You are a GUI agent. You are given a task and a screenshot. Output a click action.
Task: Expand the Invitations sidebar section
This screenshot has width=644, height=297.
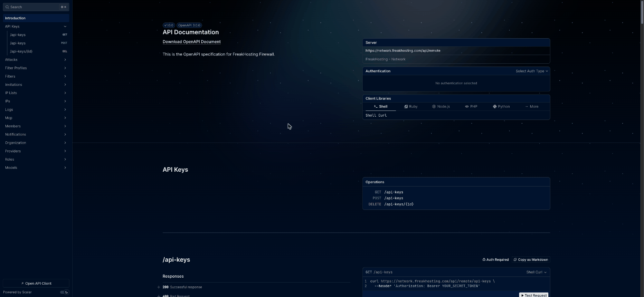[36, 85]
